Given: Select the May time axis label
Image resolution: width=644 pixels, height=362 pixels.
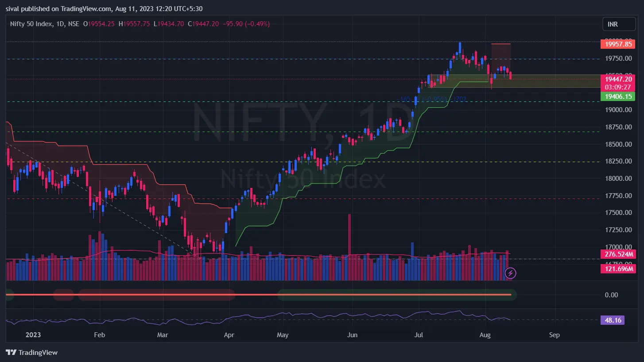Looking at the screenshot, I should [x=282, y=335].
